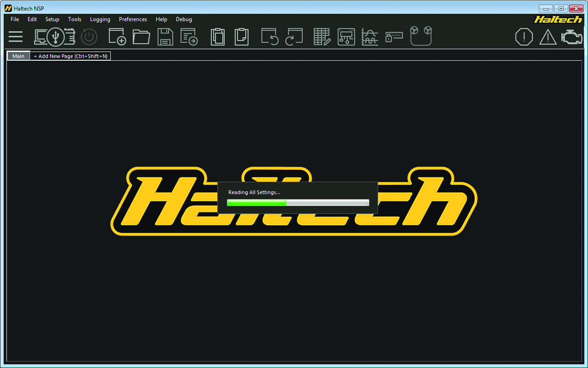The width and height of the screenshot is (588, 368).
Task: Save the map with floppy disk icon
Action: [165, 37]
